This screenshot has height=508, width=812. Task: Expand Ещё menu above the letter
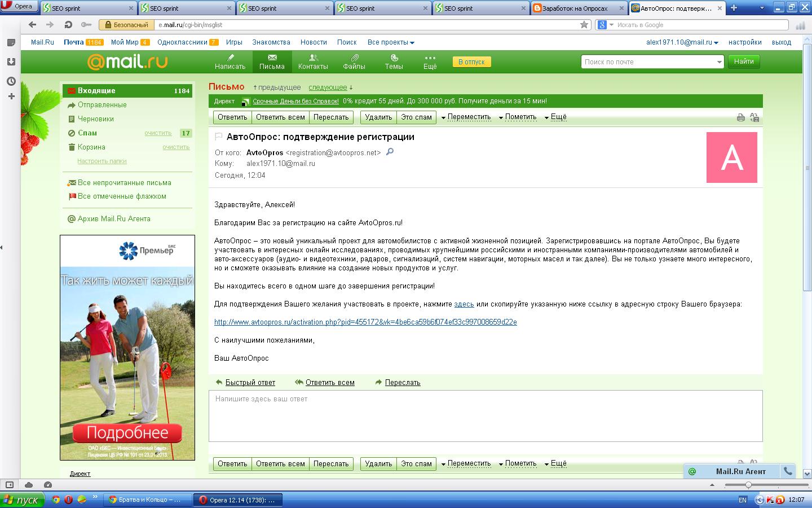coord(555,117)
